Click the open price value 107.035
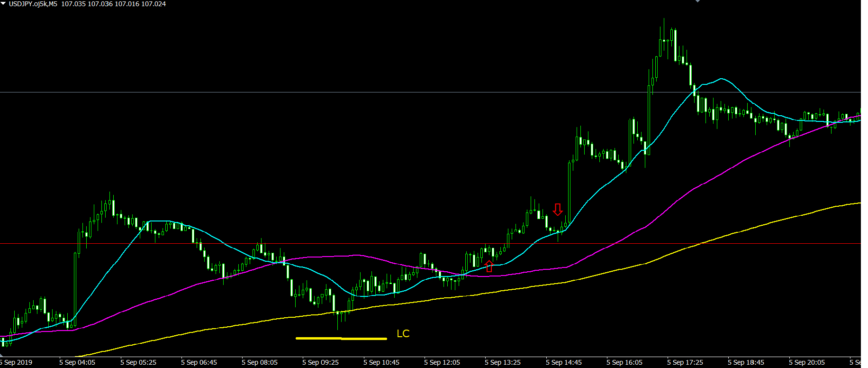This screenshot has height=368, width=868. click(73, 4)
